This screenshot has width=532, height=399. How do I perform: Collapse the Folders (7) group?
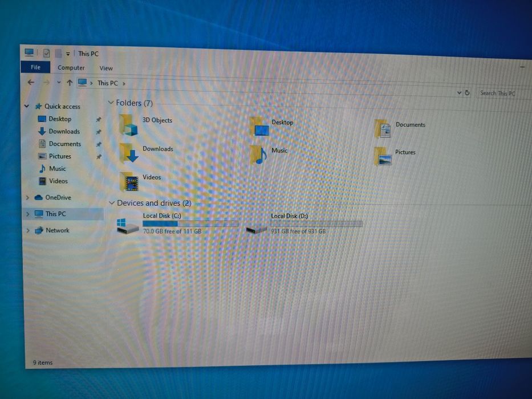(111, 102)
